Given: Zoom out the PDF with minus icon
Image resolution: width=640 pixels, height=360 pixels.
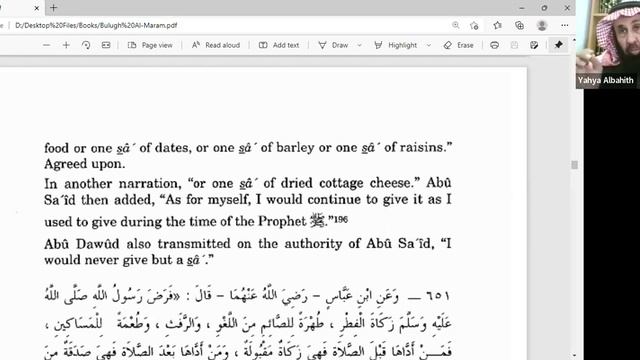Looking at the screenshot, I should click(47, 45).
